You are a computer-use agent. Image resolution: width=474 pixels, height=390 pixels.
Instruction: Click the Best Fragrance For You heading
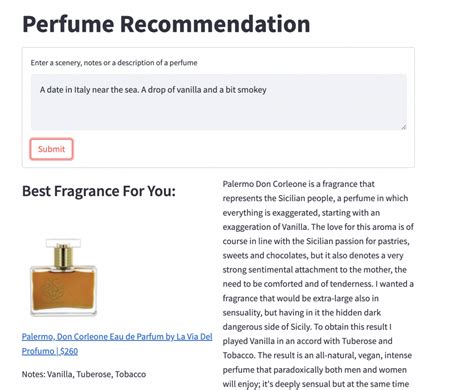tap(99, 191)
